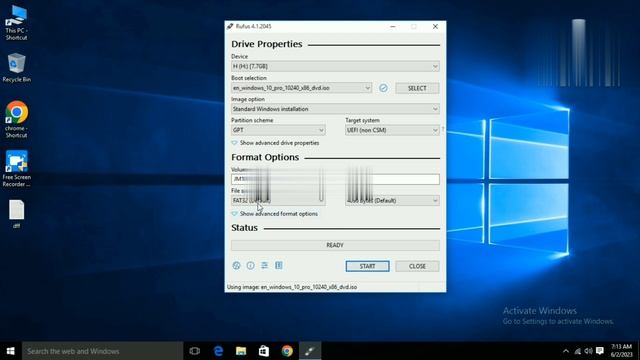Viewport: 640px width, 360px height.
Task: Open the Image option dropdown
Action: (335, 109)
